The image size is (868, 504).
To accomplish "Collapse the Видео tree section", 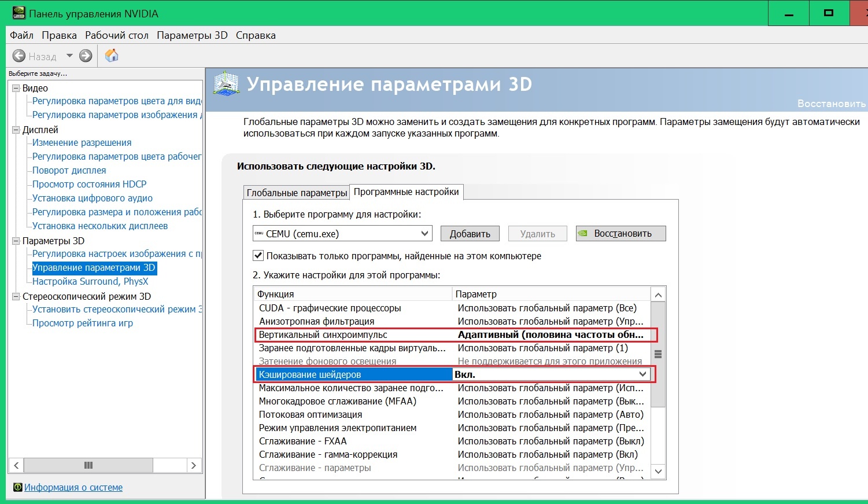I will [16, 88].
